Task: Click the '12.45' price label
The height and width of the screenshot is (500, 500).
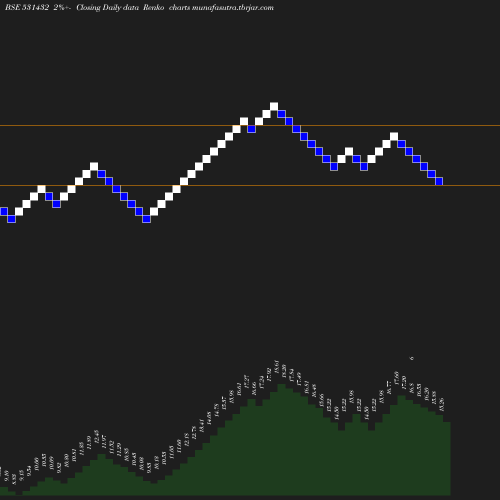Action: [96, 436]
